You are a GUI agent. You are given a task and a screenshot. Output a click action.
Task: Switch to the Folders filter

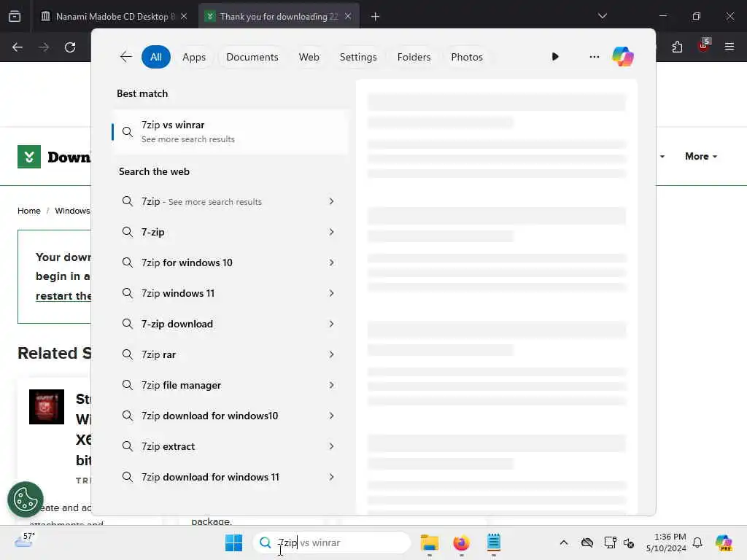pyautogui.click(x=414, y=57)
